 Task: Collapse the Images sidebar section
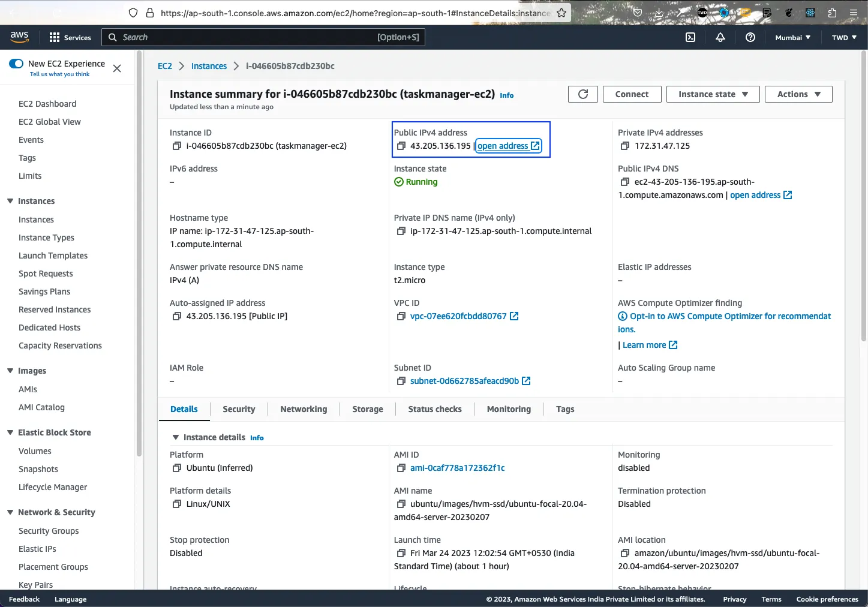(10, 371)
